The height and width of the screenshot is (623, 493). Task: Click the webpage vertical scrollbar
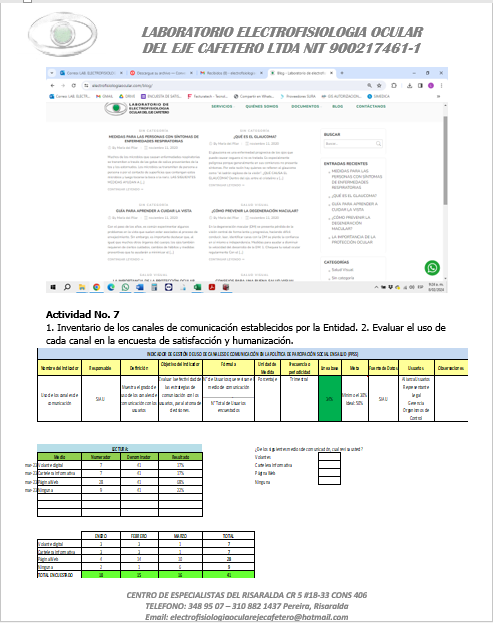pyautogui.click(x=445, y=161)
